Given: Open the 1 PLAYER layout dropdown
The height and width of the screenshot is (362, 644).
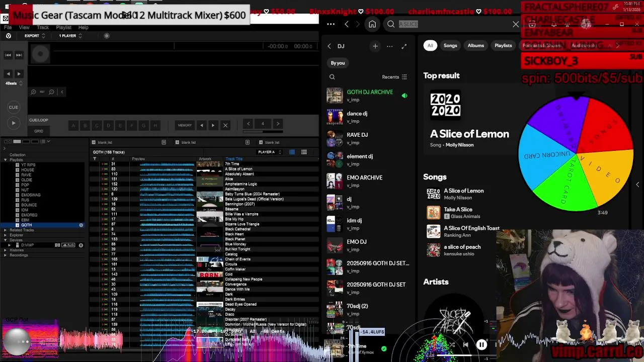Looking at the screenshot, I should [x=70, y=36].
